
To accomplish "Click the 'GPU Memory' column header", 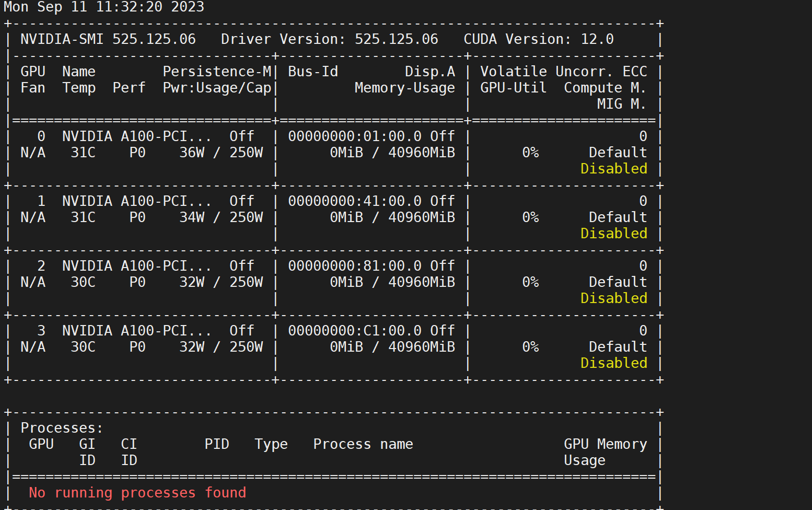I will pos(606,444).
